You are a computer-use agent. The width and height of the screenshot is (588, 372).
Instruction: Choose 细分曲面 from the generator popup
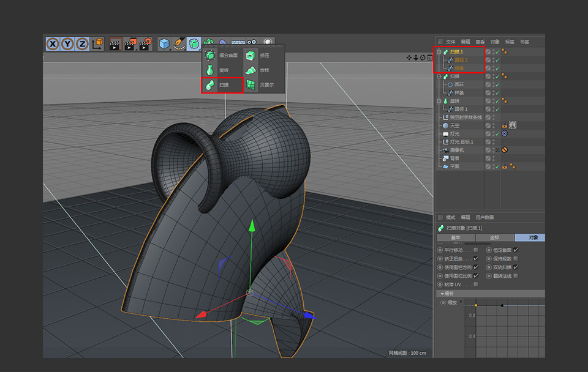pyautogui.click(x=222, y=56)
